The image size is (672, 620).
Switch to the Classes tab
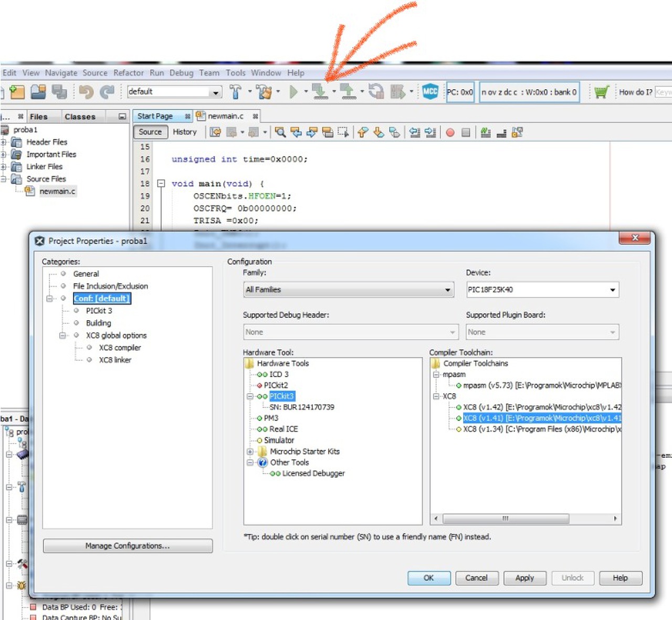80,117
